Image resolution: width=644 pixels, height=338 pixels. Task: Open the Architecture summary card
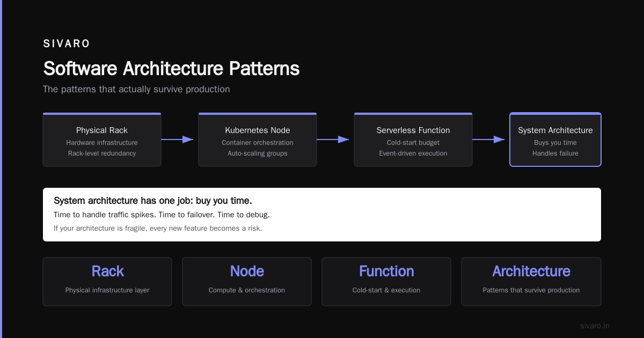pos(531,282)
